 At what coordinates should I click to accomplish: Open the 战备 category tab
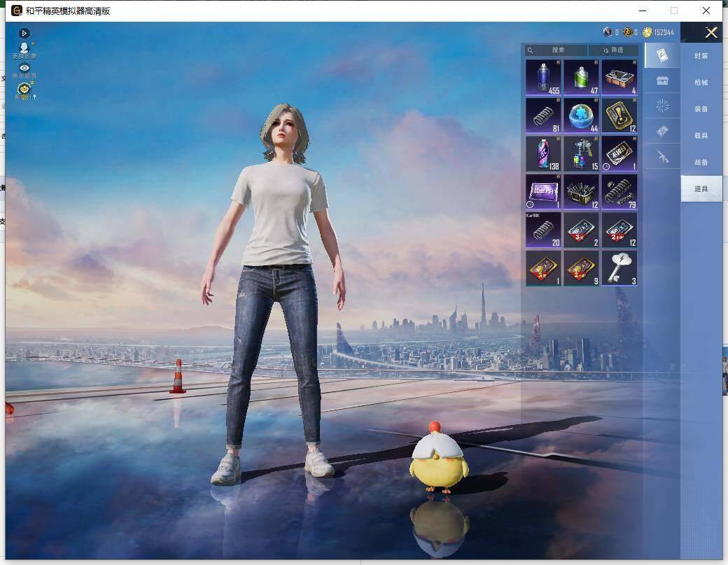tap(701, 162)
